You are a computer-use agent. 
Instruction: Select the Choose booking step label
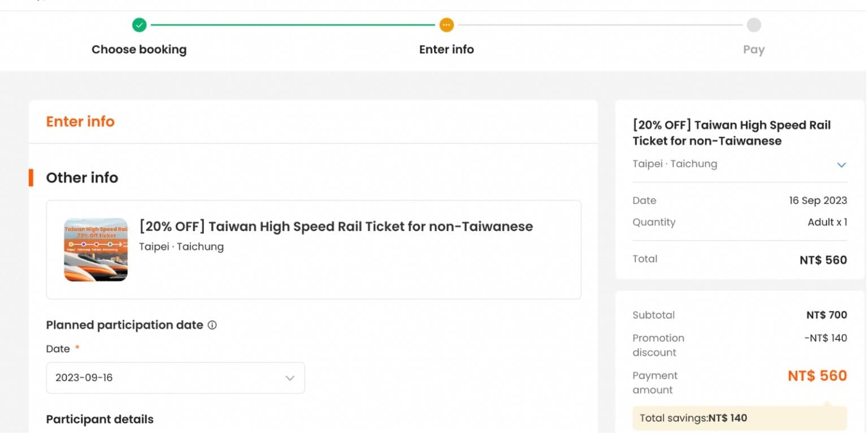(139, 49)
